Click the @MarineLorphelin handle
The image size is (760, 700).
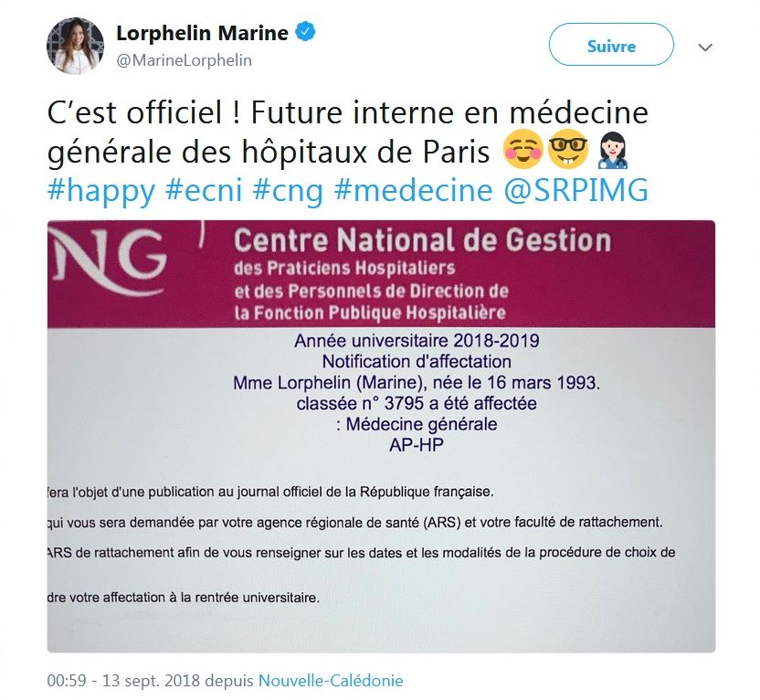point(184,60)
